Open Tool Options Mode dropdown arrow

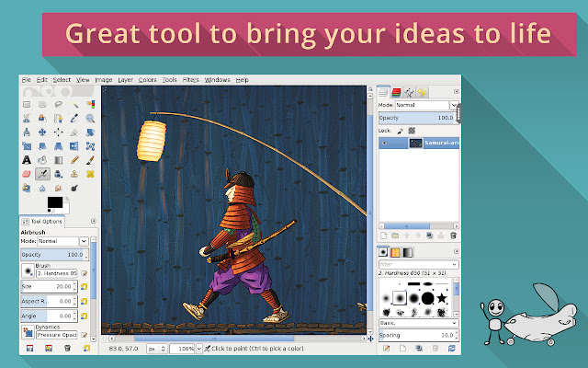point(84,241)
